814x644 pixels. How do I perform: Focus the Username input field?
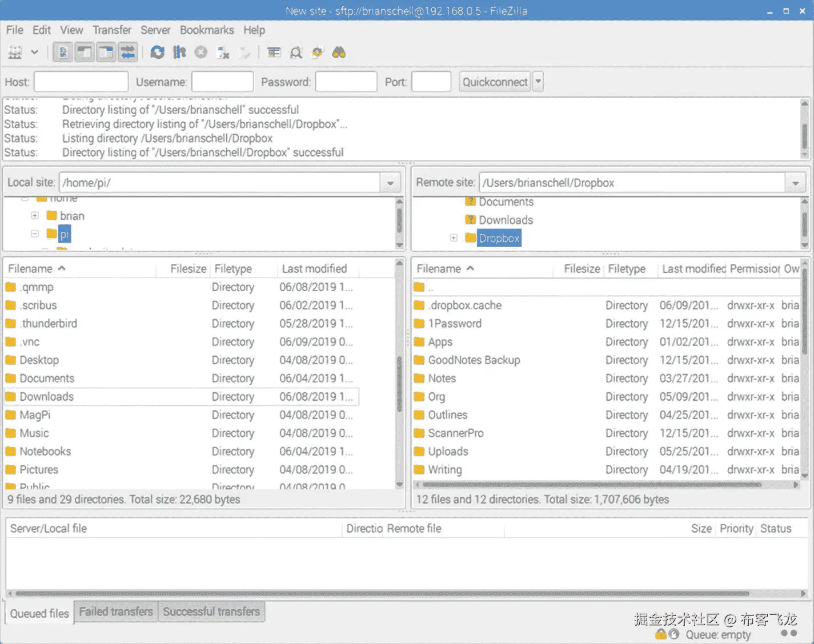(222, 82)
